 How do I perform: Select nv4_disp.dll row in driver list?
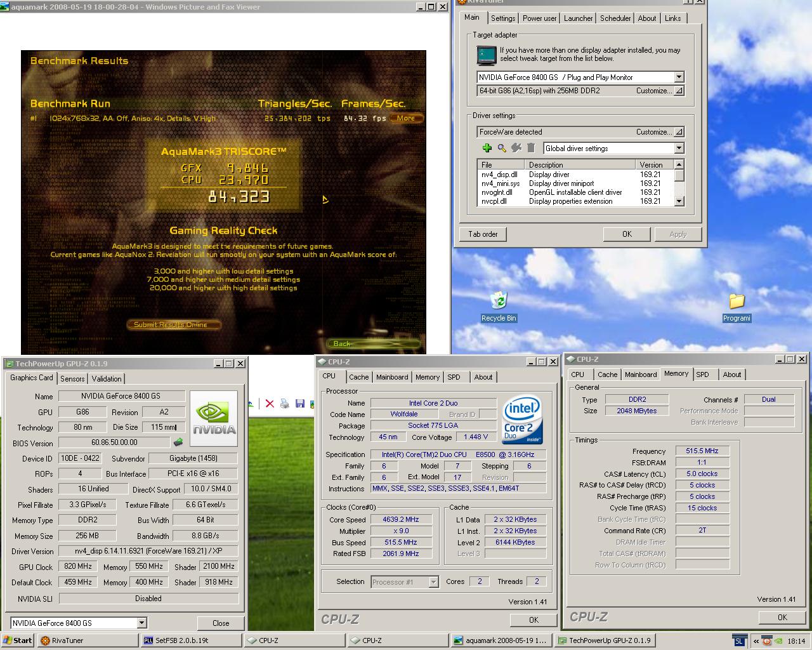point(575,175)
